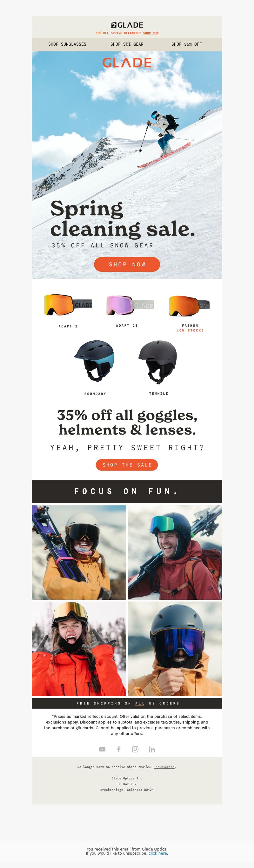Select the Fathom low stock goggle
The image size is (254, 868).
(189, 306)
